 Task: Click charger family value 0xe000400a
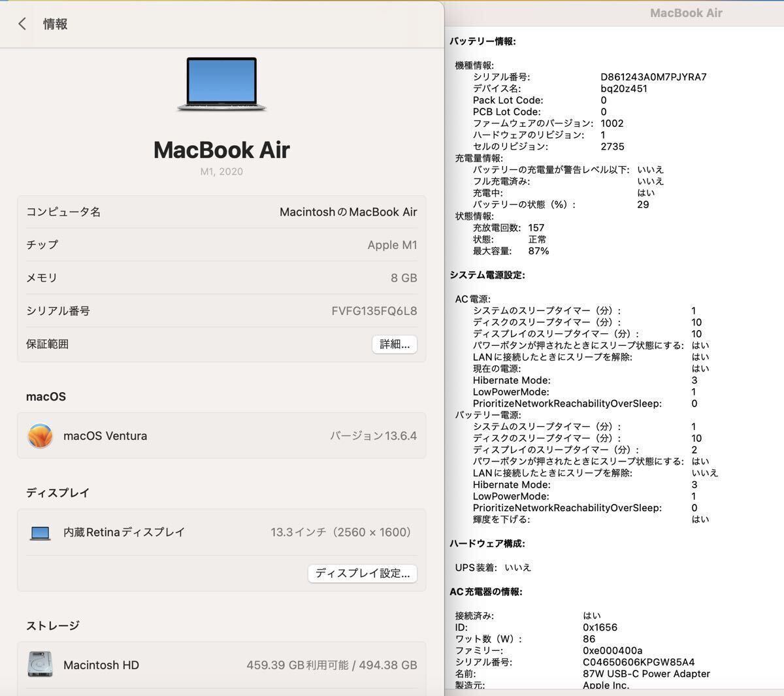coord(613,651)
